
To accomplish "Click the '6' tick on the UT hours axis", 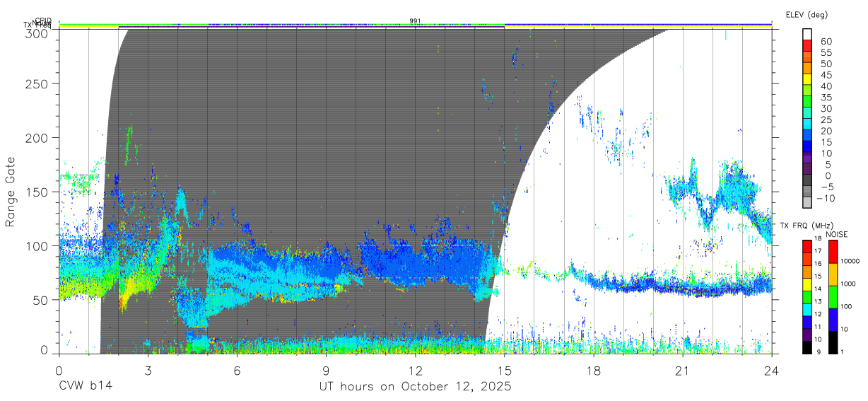I will pos(237,371).
